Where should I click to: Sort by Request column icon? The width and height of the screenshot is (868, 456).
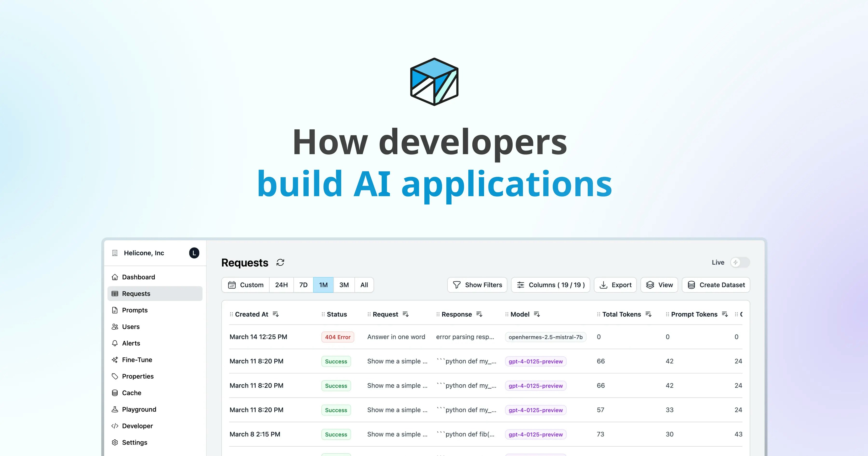click(406, 314)
